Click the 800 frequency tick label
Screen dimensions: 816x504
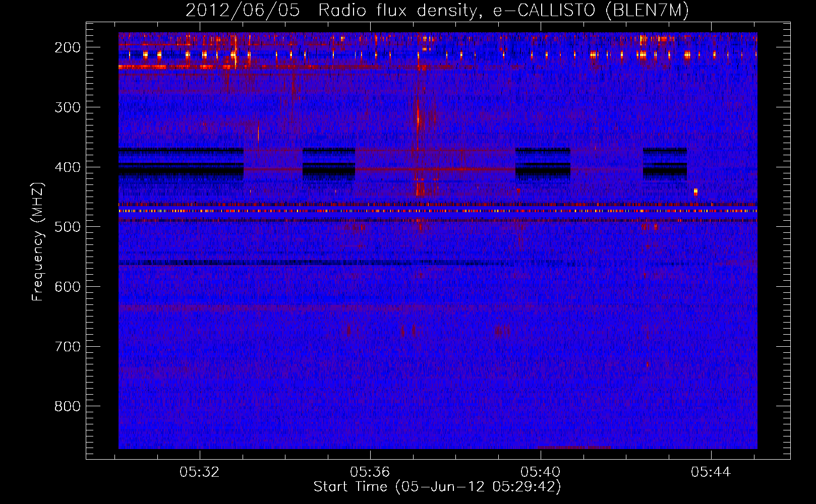pos(68,406)
